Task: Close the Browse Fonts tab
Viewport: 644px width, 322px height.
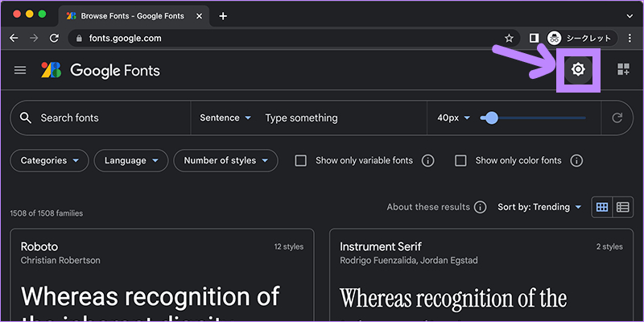Action: (199, 16)
